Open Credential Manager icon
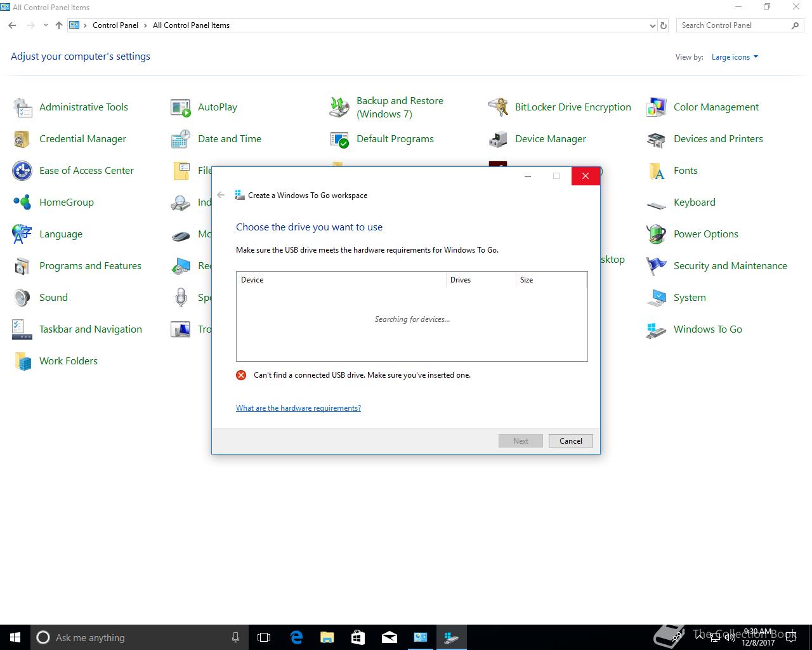This screenshot has height=650, width=812. click(22, 139)
